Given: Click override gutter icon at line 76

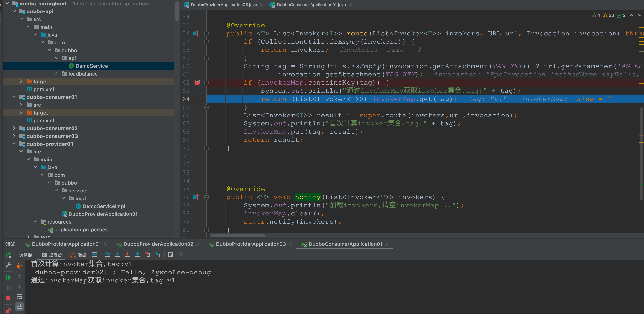Looking at the screenshot, I should point(195,197).
